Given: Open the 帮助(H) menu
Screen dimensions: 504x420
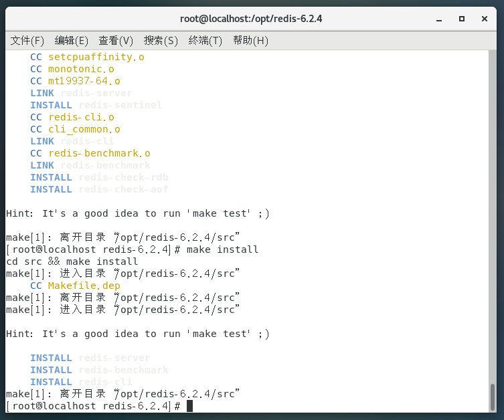Looking at the screenshot, I should [x=250, y=41].
